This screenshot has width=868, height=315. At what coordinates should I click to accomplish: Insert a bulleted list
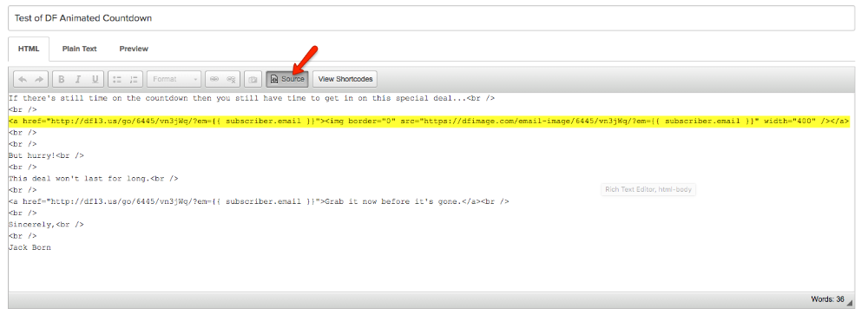pyautogui.click(x=117, y=79)
